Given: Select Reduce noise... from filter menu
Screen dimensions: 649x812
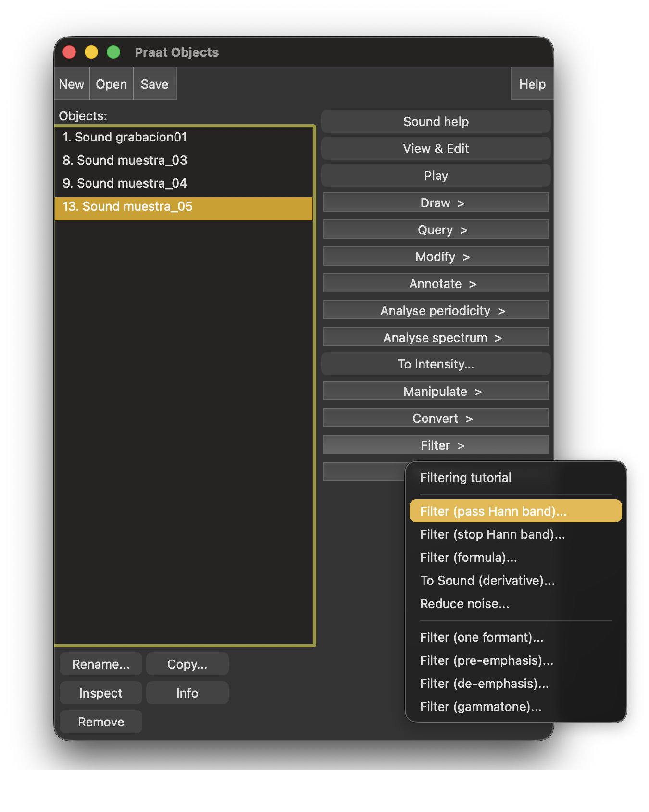Looking at the screenshot, I should [x=464, y=604].
